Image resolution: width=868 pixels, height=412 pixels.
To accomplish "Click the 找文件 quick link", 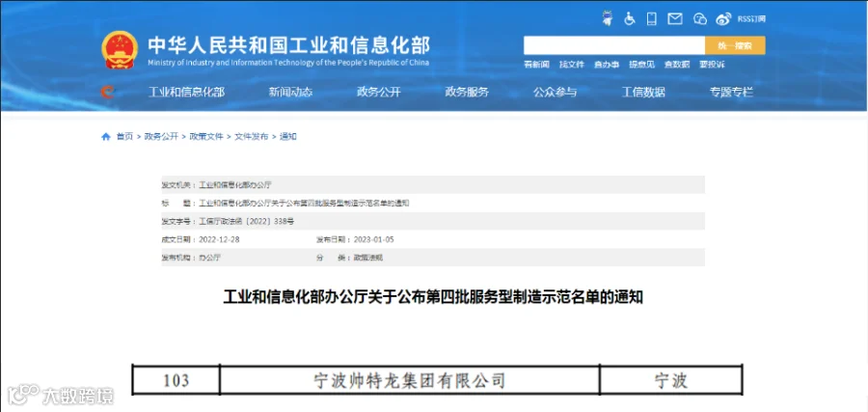I will [x=572, y=65].
